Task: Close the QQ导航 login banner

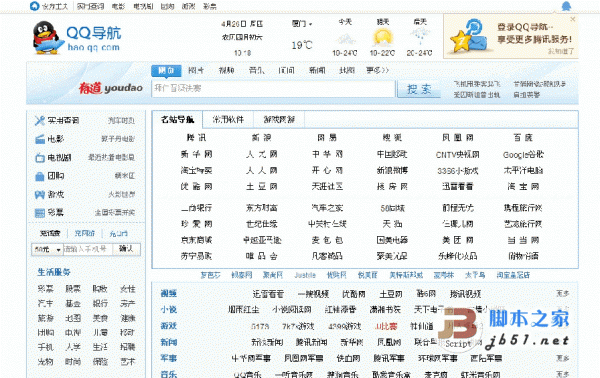Action: pos(573,19)
